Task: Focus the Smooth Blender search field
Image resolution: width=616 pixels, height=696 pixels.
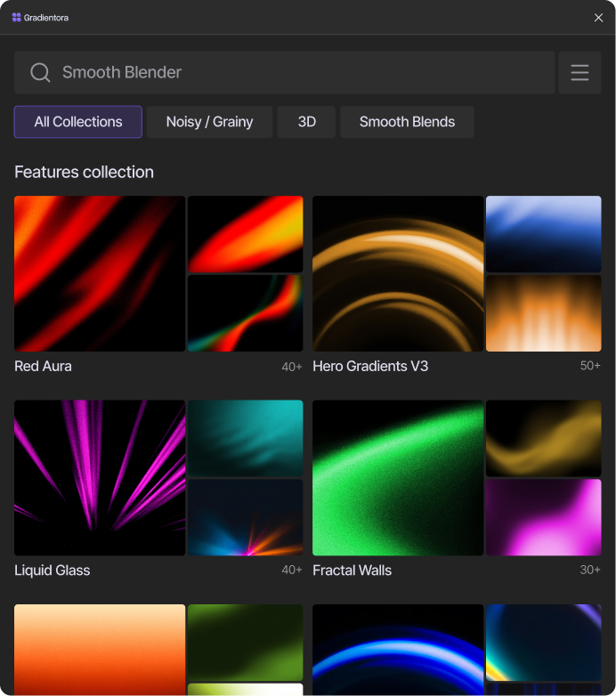Action: (285, 72)
